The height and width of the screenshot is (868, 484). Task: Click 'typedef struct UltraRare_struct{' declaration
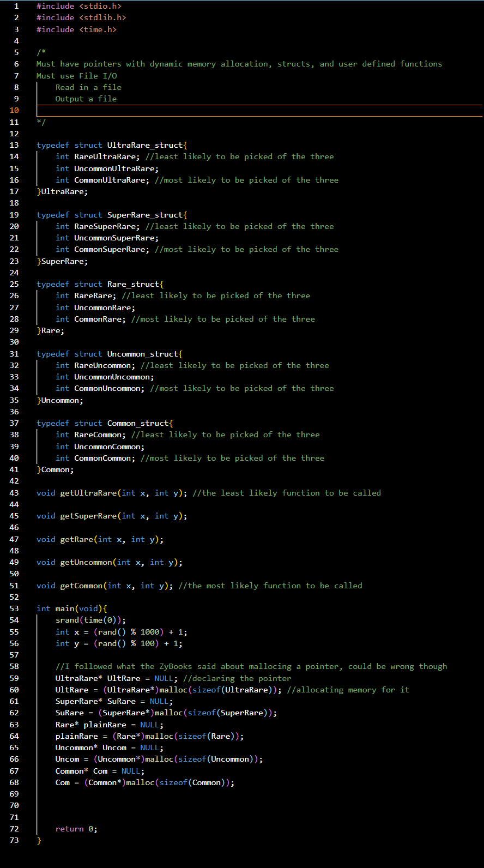[x=112, y=145]
